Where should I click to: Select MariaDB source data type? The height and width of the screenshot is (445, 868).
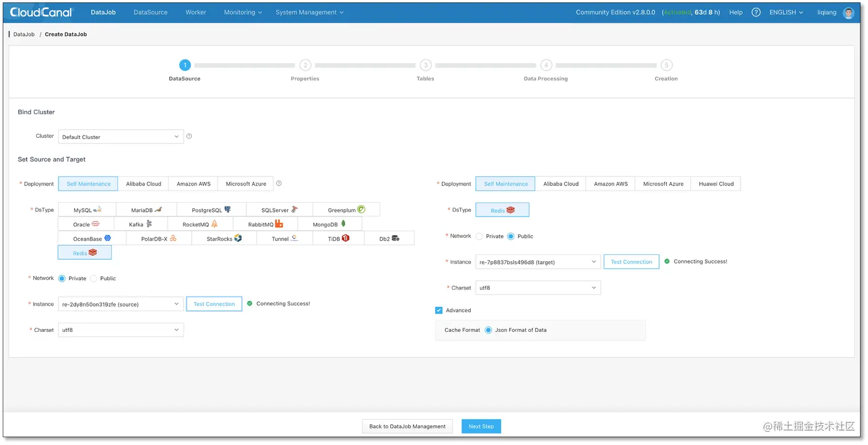click(146, 210)
